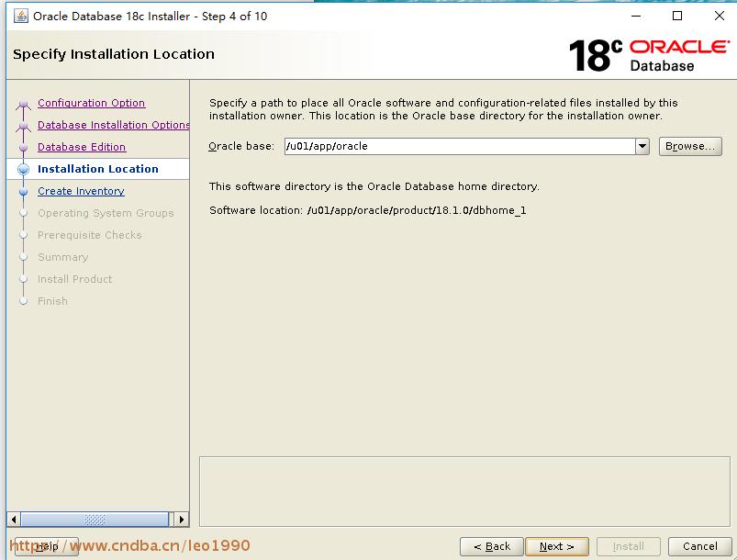Click the 'Specify a path' instruction text
737x560 pixels.
[x=443, y=109]
